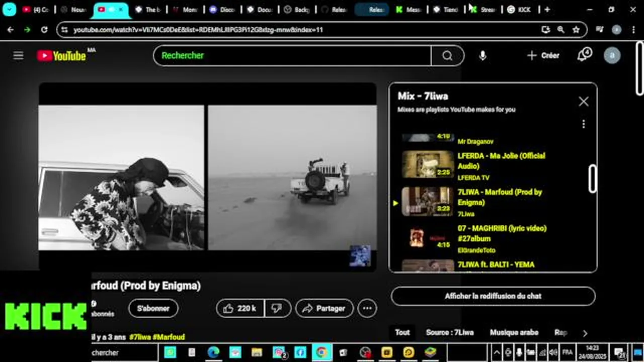Open the browser profile avatar
644x362 pixels.
(616, 30)
